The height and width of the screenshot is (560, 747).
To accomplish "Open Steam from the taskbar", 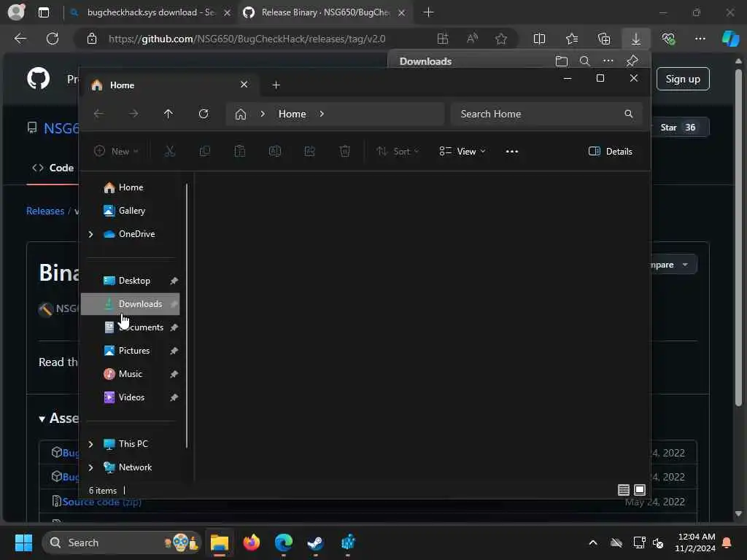I will click(315, 542).
